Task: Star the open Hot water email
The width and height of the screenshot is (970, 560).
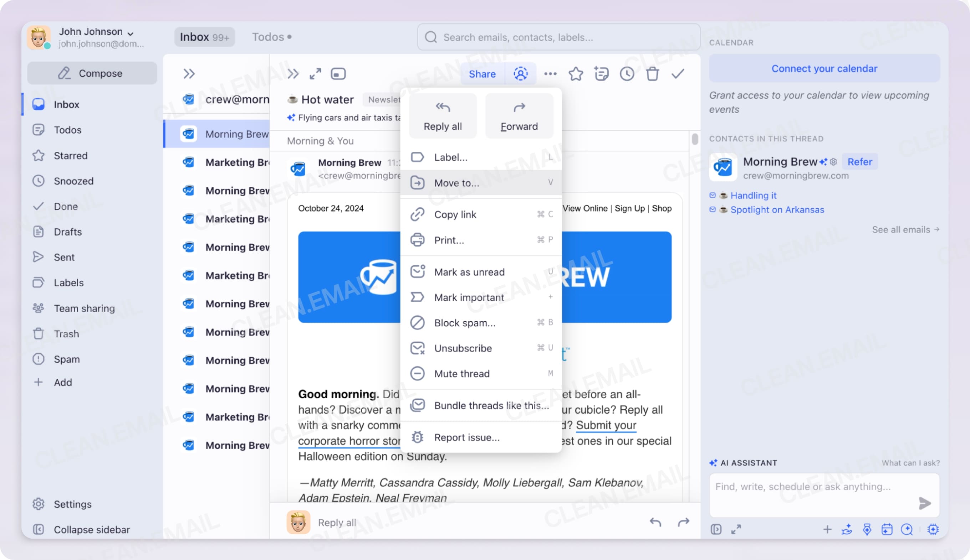Action: point(576,74)
